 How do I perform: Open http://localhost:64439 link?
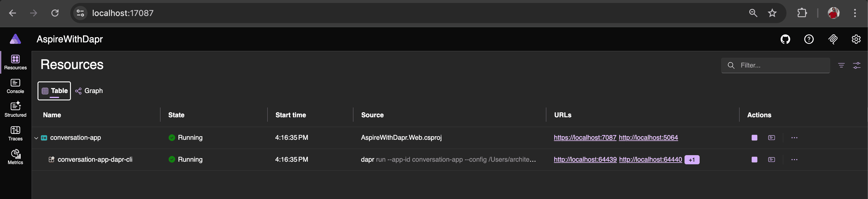pyautogui.click(x=585, y=160)
